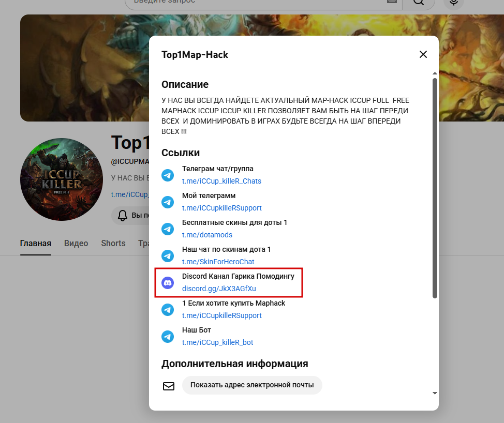The image size is (504, 423).
Task: Click the Top1Map-Hack dialog title
Action: click(x=195, y=55)
